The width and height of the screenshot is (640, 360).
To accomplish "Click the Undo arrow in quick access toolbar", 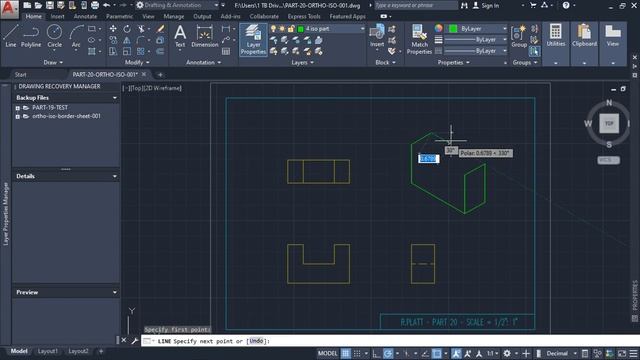I will (x=107, y=5).
